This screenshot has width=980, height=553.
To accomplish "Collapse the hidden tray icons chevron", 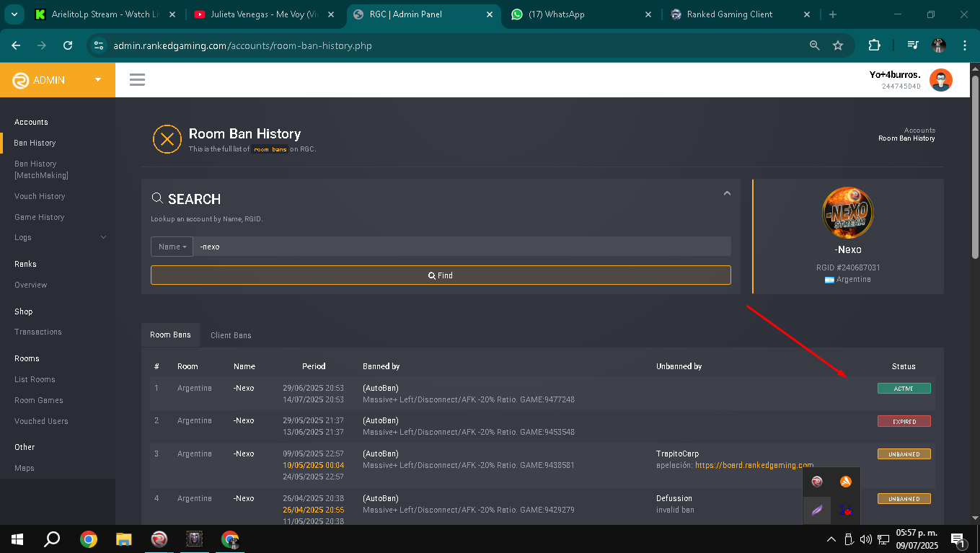I will click(831, 539).
